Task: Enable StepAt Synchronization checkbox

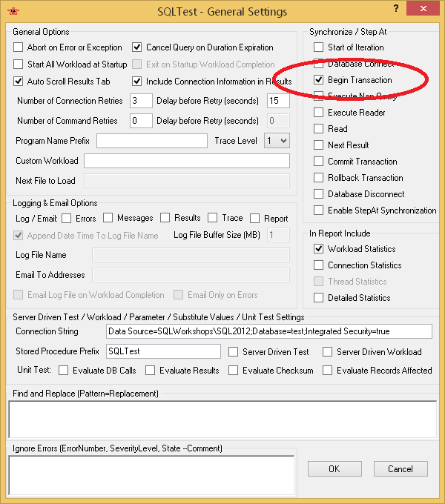Action: [319, 210]
